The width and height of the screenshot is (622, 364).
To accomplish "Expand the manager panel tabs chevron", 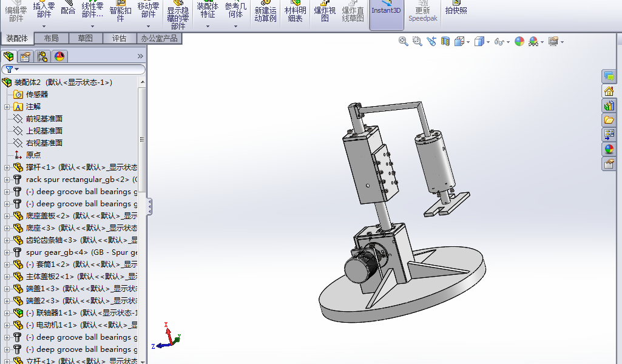I will 140,56.
